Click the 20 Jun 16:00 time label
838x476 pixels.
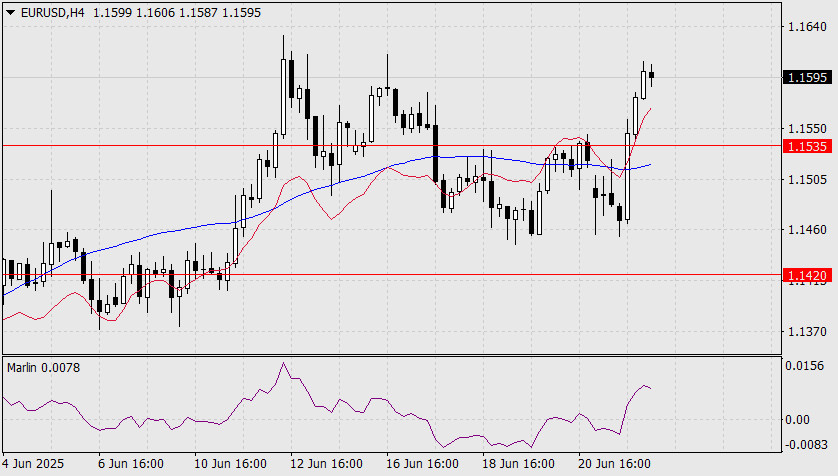point(614,463)
